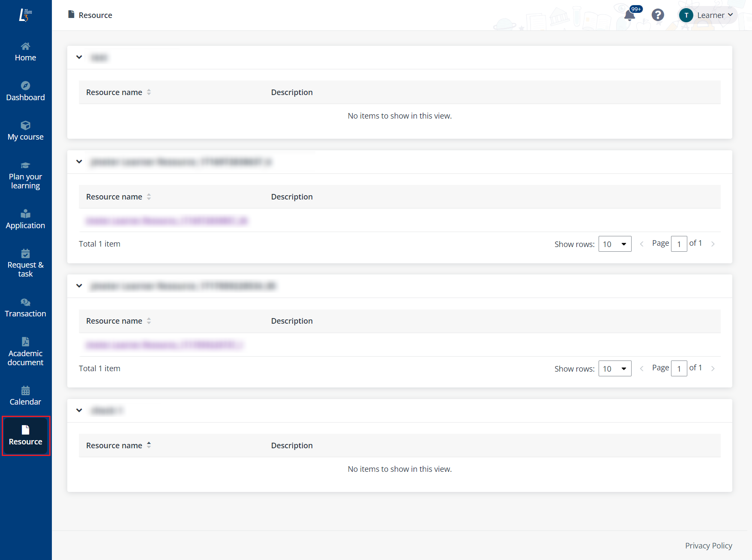Open Show rows dropdown in second section
752x560 pixels.
pyautogui.click(x=614, y=244)
